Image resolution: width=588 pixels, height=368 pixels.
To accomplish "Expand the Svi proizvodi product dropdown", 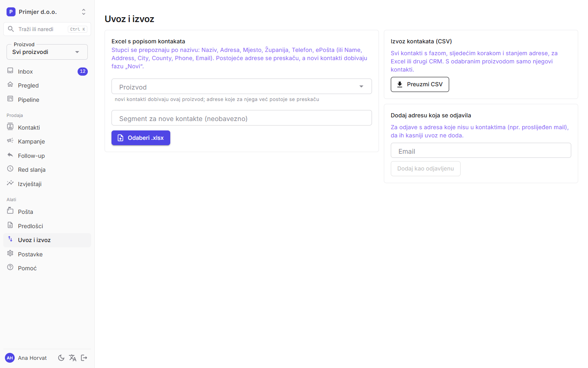I will click(x=47, y=52).
